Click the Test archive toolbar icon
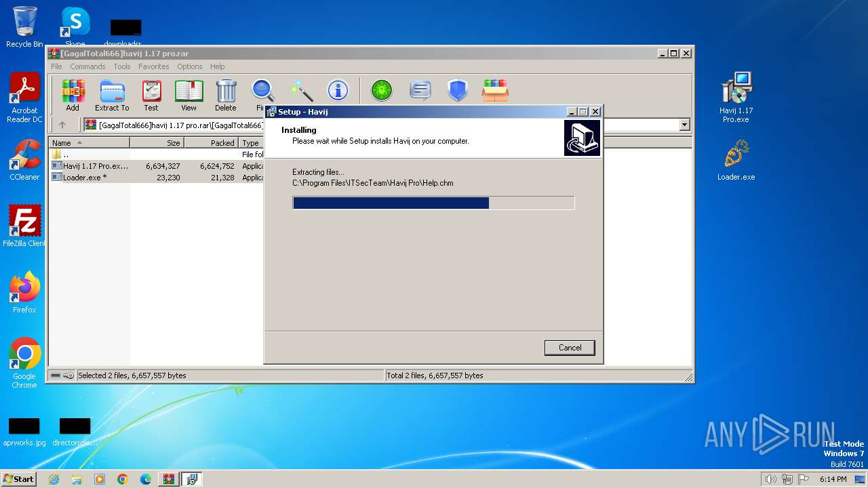The height and width of the screenshot is (488, 868). 151,95
